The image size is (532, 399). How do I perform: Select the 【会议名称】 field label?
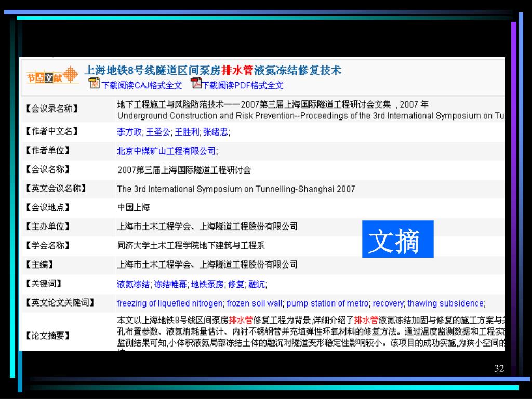(48, 169)
